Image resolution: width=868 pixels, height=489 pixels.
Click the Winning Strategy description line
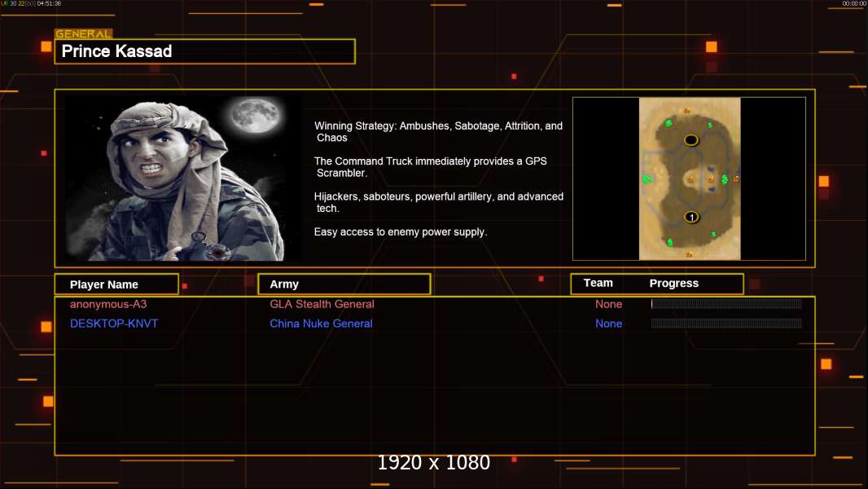pyautogui.click(x=438, y=132)
